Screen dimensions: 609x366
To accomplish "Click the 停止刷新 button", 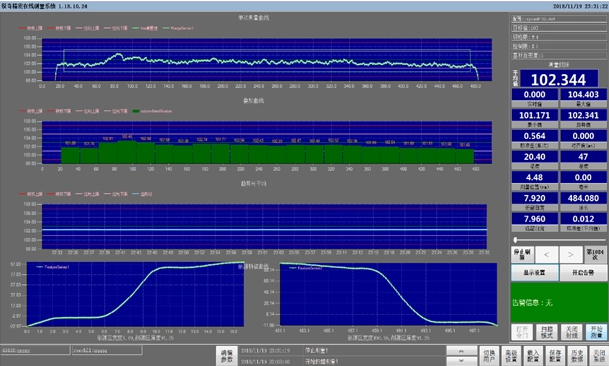I will pyautogui.click(x=522, y=254).
